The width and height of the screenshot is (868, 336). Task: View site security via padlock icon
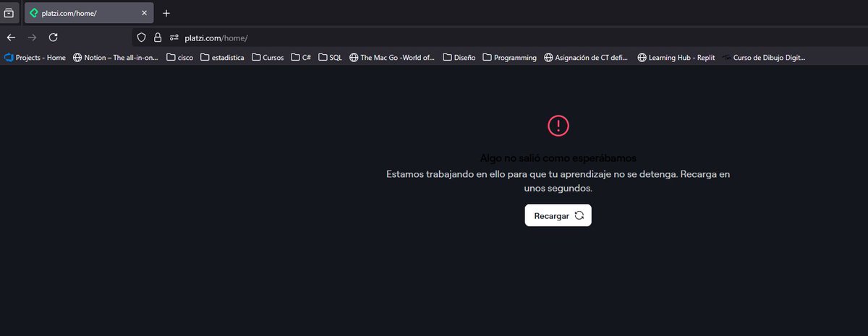point(157,38)
